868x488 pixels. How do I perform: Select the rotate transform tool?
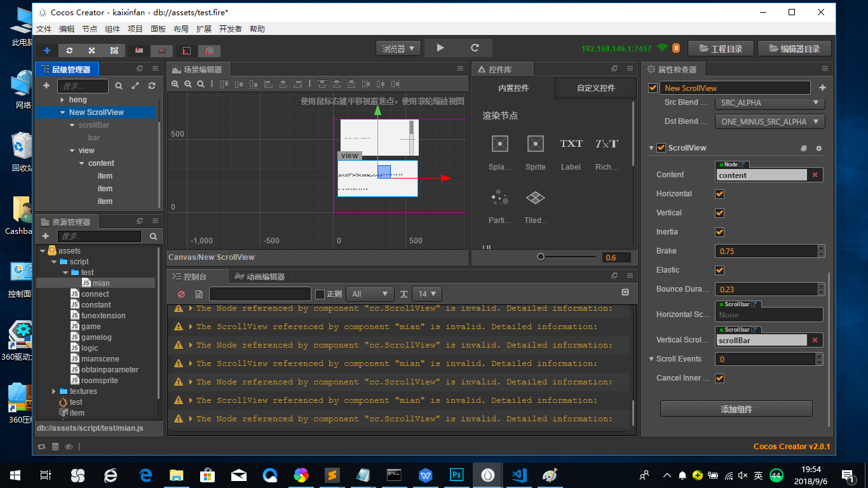[69, 50]
